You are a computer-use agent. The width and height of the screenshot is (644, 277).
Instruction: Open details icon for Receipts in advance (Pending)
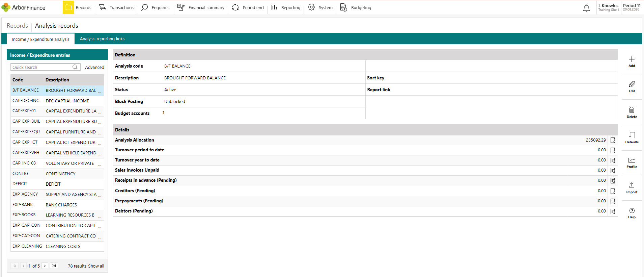(613, 181)
